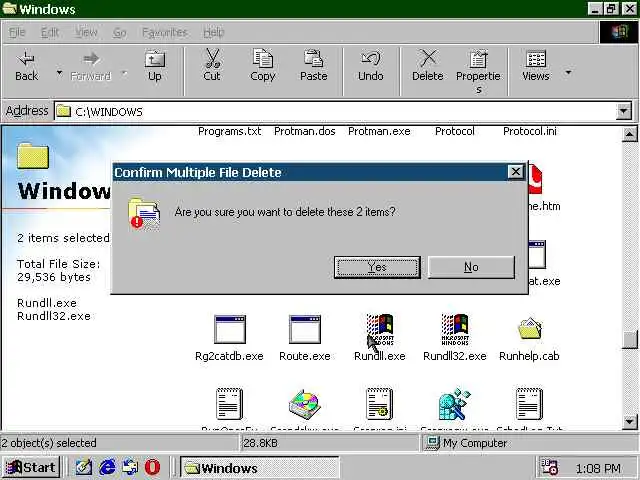Click the Views toolbar icon
The height and width of the screenshot is (480, 640).
pos(536,59)
